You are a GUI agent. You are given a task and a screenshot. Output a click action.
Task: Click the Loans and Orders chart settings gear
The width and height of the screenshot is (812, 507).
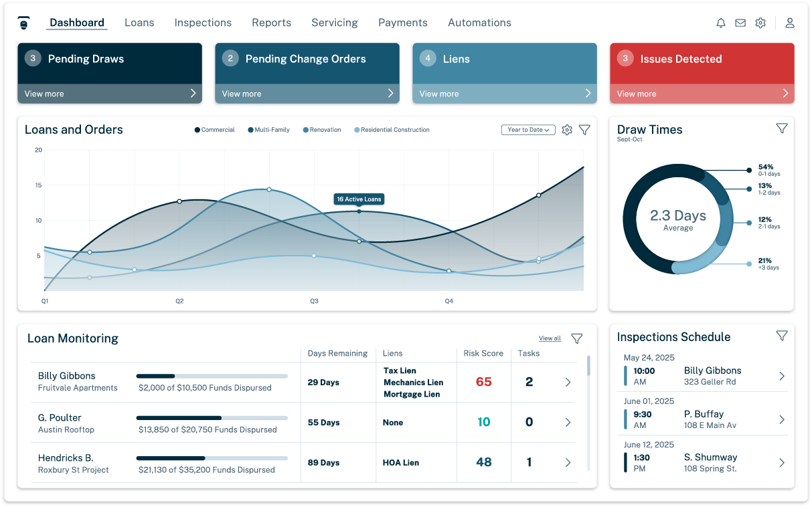(567, 130)
